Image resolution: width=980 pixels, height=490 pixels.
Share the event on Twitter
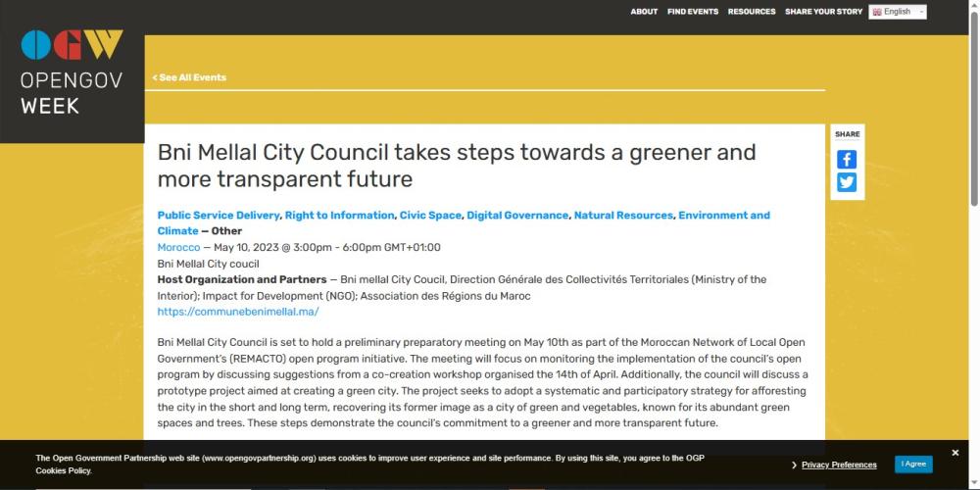[x=847, y=182]
